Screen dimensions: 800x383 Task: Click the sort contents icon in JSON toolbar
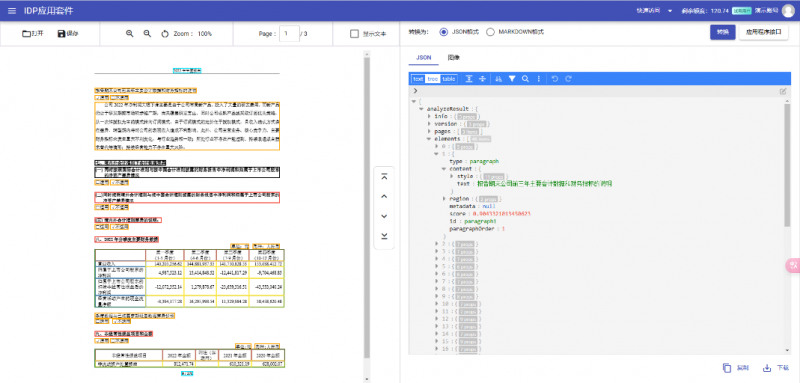[x=499, y=79]
